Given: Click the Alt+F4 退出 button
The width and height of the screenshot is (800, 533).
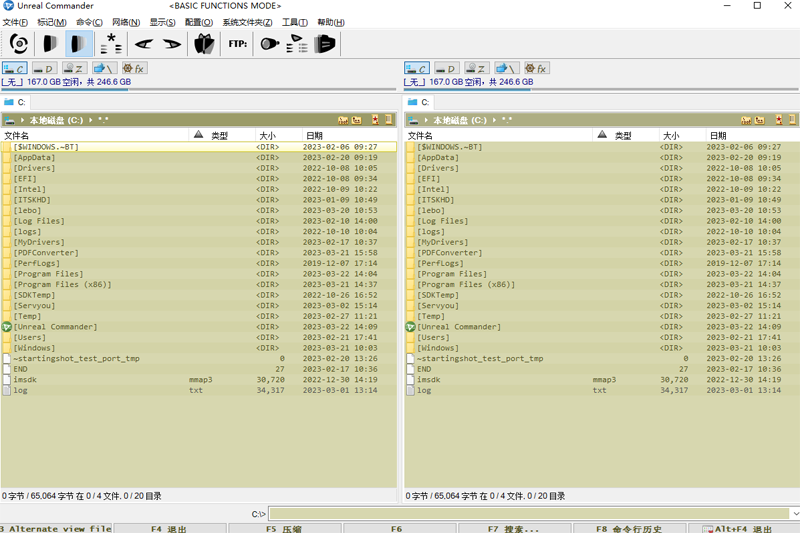Looking at the screenshot, I should [x=743, y=528].
